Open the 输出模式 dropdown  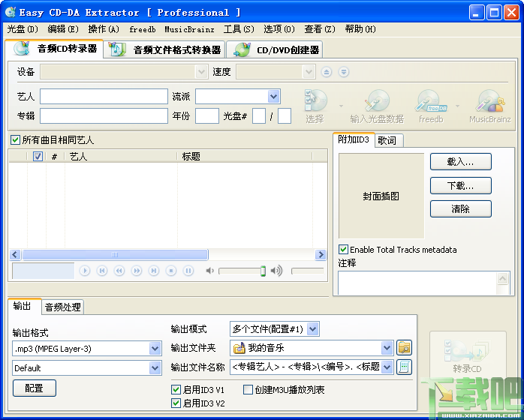pyautogui.click(x=313, y=329)
